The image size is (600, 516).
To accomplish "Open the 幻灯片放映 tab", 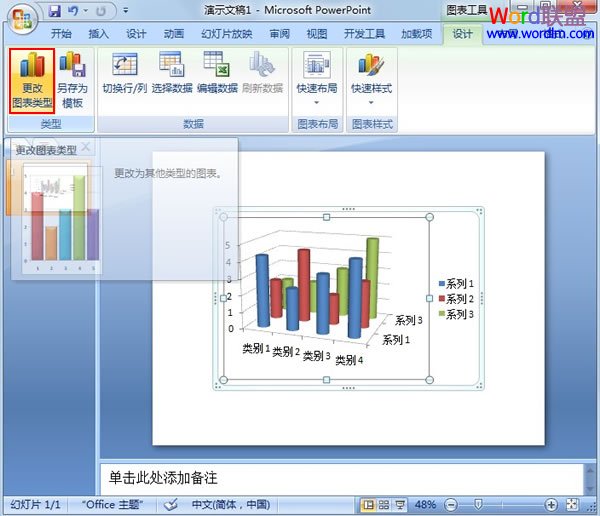I will coord(227,34).
